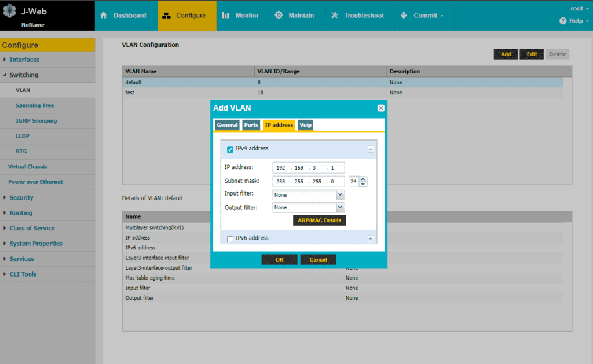Screen dimensions: 593x364
Task: Click the Commit down-arrow icon
Action: tap(404, 15)
